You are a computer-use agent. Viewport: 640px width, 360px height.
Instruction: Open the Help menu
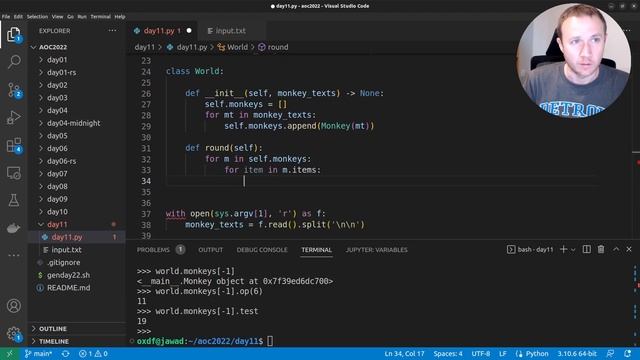click(x=120, y=17)
